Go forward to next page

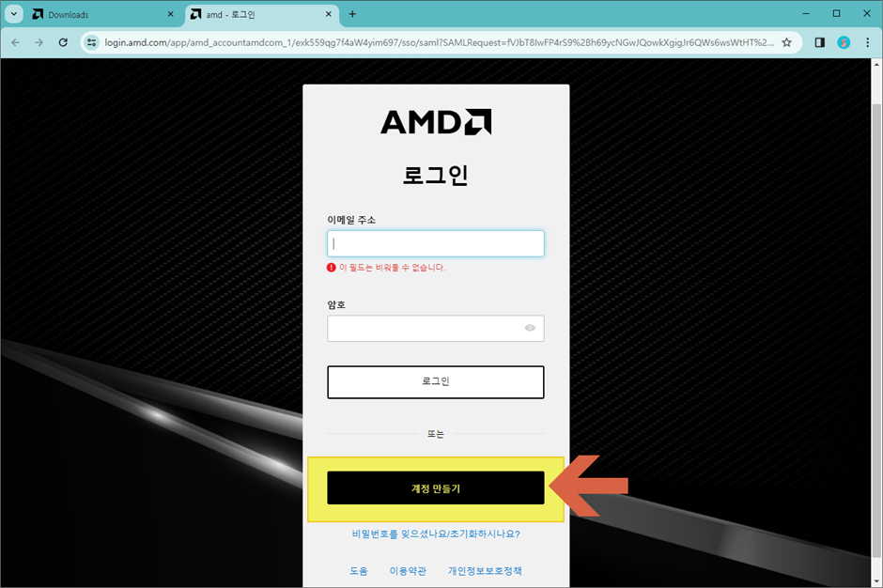coord(39,43)
